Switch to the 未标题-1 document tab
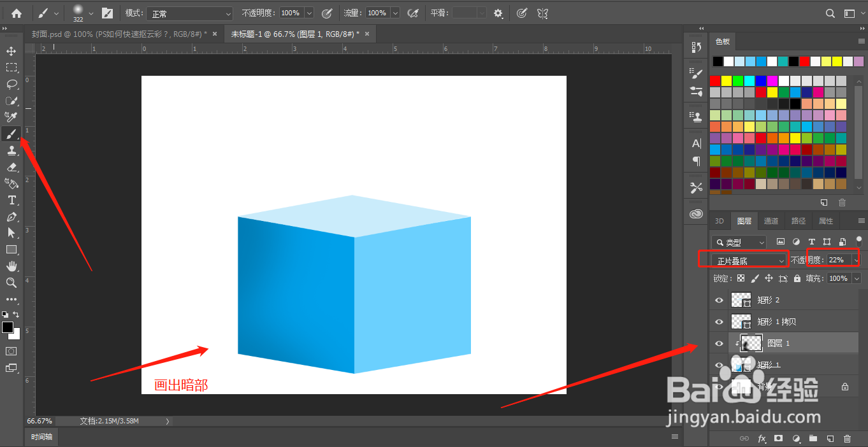Screen dimensions: 868x447 click(x=299, y=34)
